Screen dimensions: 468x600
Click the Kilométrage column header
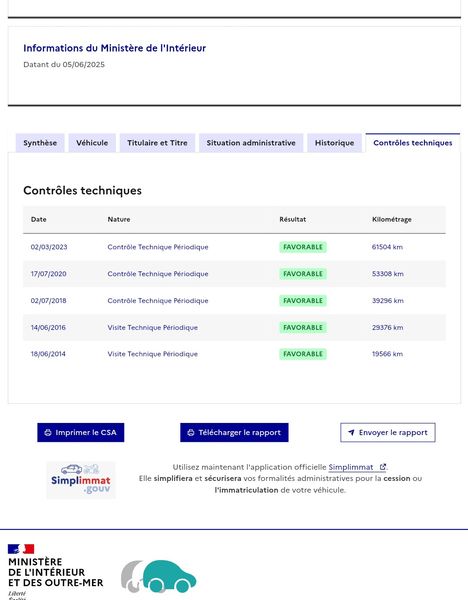[x=392, y=219]
